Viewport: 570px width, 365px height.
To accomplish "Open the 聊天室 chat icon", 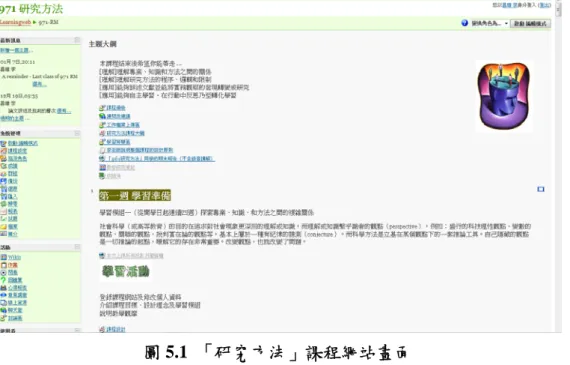I will 3,310.
